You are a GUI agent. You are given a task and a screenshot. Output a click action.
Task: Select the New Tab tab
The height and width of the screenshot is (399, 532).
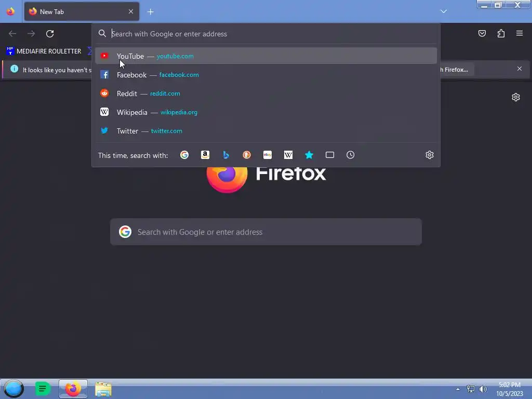click(x=82, y=11)
